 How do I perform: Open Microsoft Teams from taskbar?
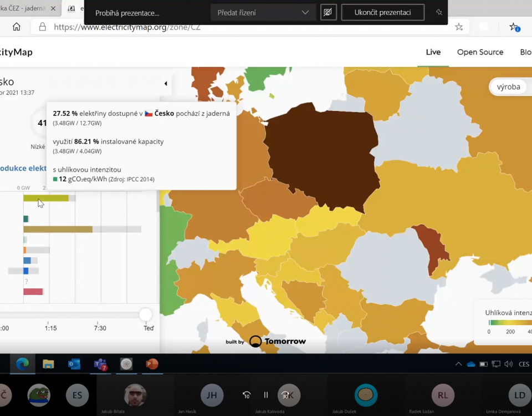coord(100,364)
